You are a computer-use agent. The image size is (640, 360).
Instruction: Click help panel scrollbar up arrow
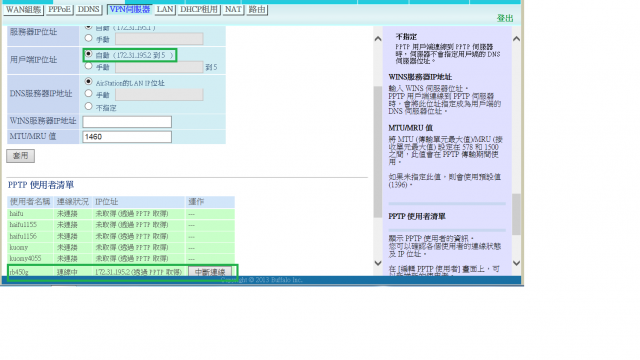click(x=516, y=39)
